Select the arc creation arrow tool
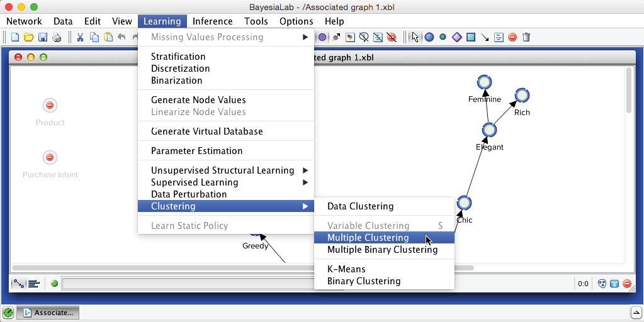Screen dimensions: 644x322 point(485,37)
